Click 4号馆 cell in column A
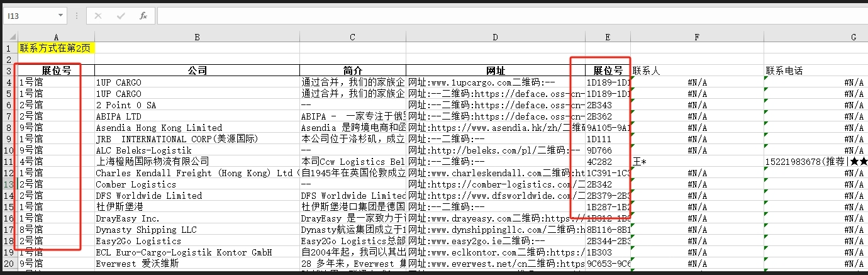 (x=56, y=161)
